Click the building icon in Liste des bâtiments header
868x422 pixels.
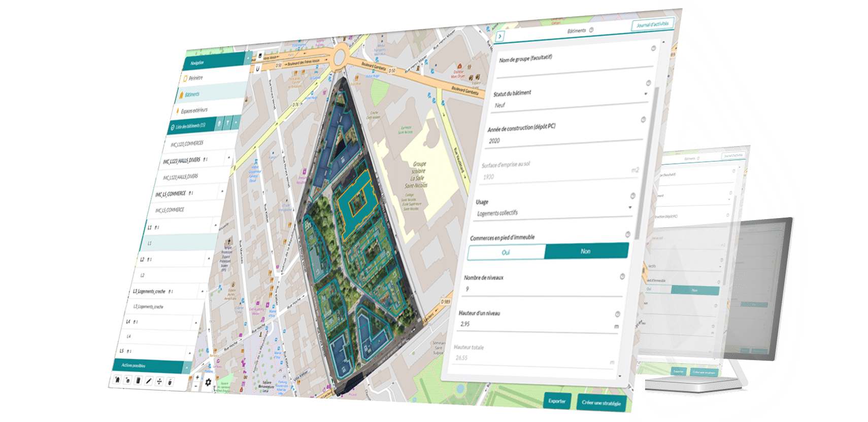(x=219, y=123)
